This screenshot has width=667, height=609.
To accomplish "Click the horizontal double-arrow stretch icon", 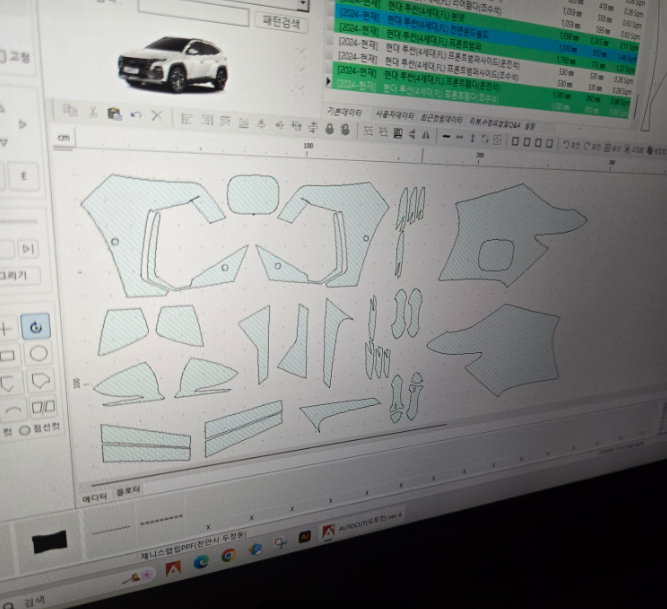I will pos(459,137).
